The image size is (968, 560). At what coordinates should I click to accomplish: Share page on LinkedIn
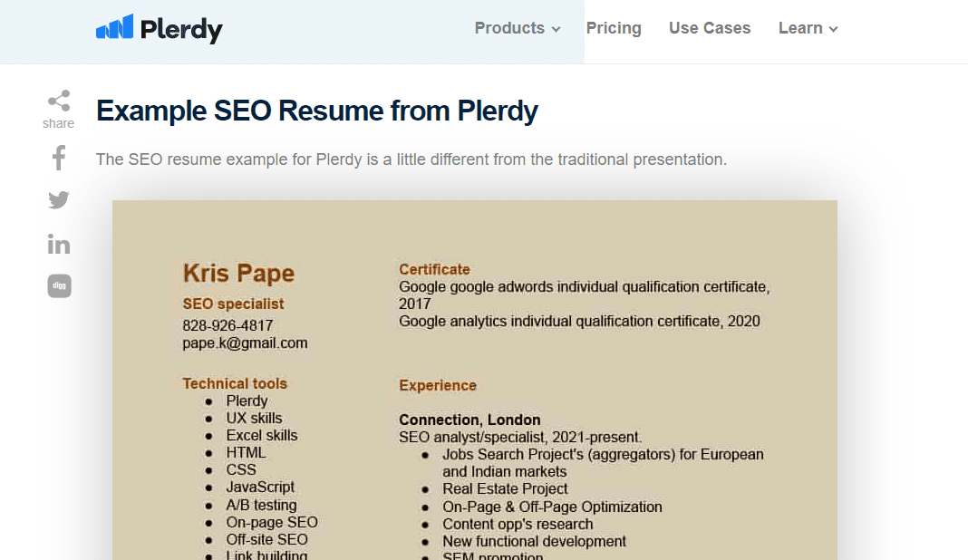tap(59, 244)
